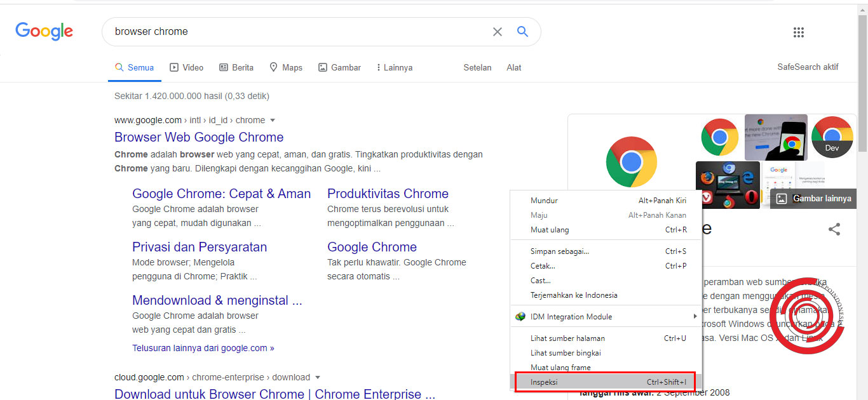868x400 pixels.
Task: Click the share icon in the knowledge panel
Action: (834, 229)
